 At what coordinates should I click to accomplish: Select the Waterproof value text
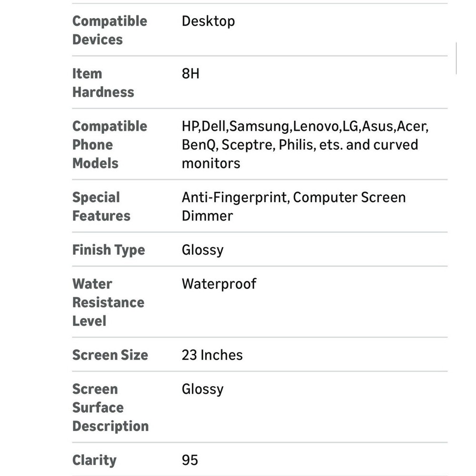[x=219, y=284]
